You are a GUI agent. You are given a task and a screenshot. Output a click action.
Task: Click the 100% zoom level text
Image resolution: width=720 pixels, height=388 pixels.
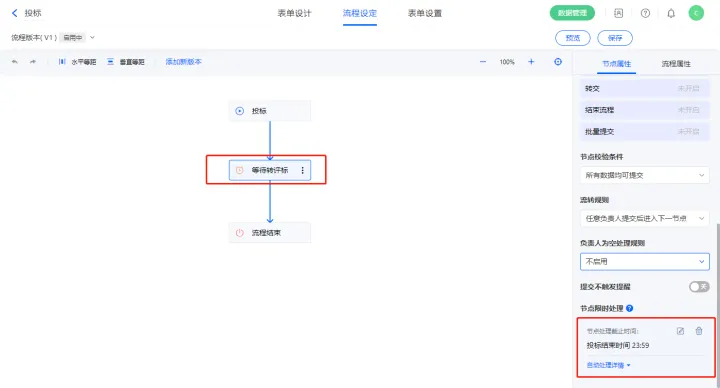[507, 62]
